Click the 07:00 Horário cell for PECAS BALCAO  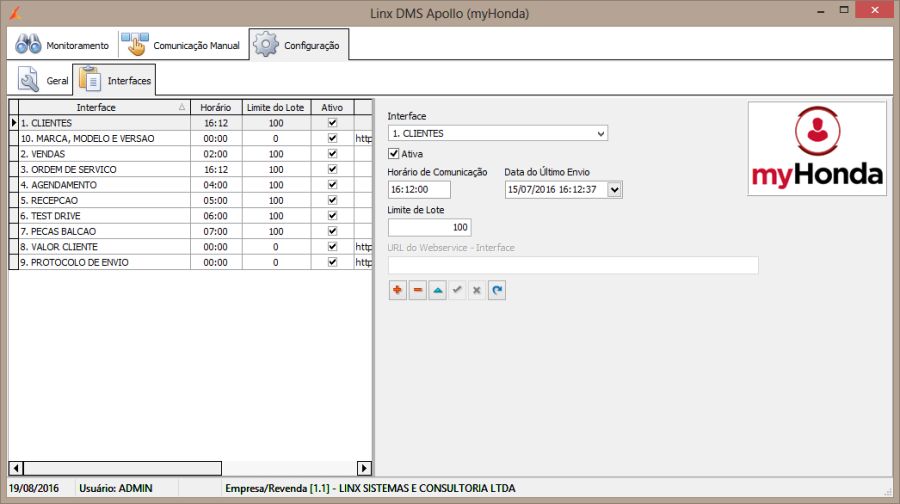(216, 231)
